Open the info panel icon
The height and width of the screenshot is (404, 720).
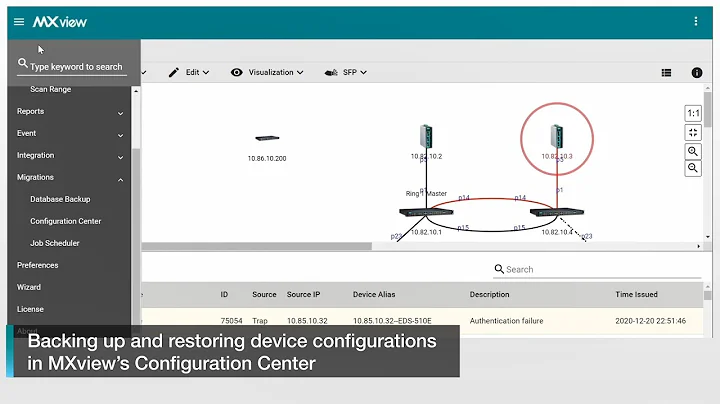pos(697,73)
